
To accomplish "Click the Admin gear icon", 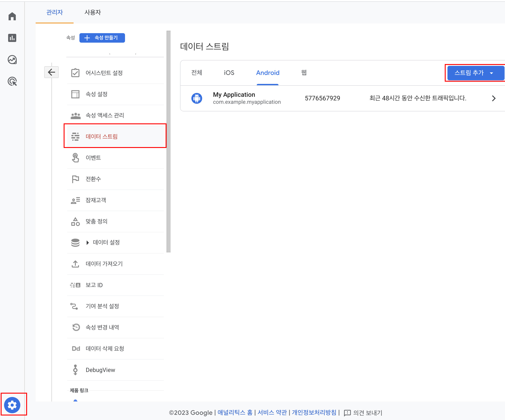I will point(12,405).
